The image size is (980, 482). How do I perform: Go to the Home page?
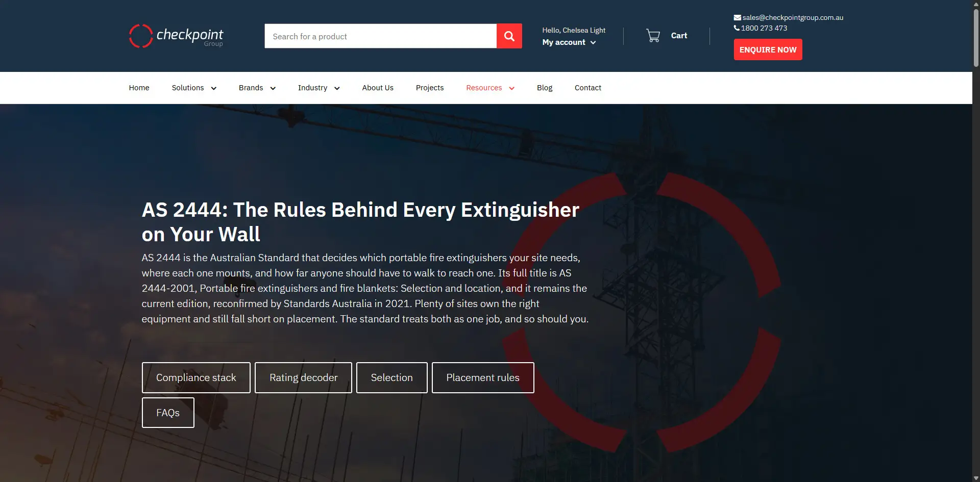click(139, 88)
